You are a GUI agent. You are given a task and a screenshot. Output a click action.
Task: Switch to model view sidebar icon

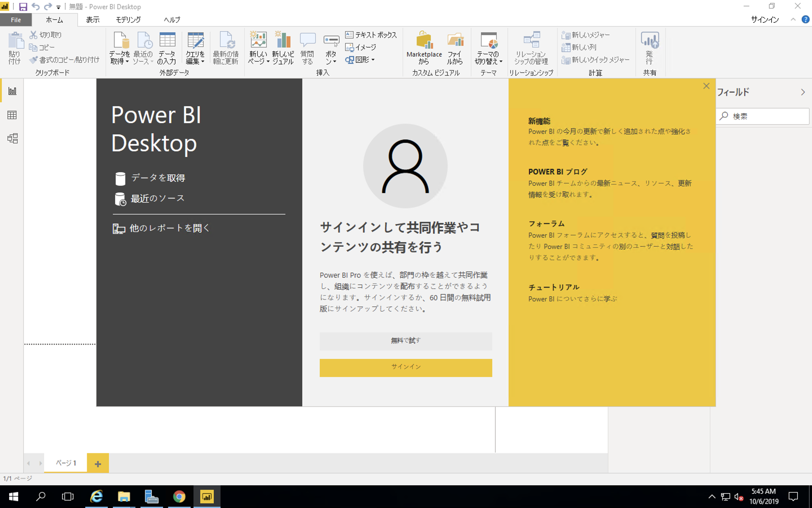(12, 138)
